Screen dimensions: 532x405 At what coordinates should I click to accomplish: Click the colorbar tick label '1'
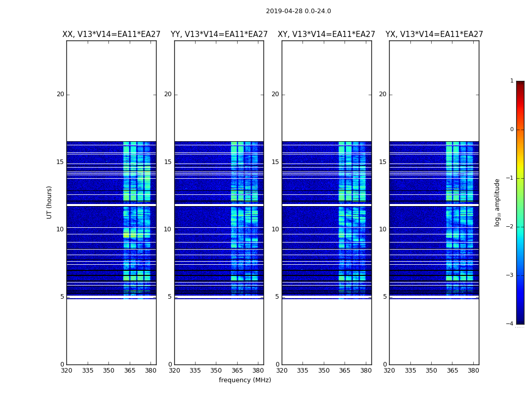512,80
